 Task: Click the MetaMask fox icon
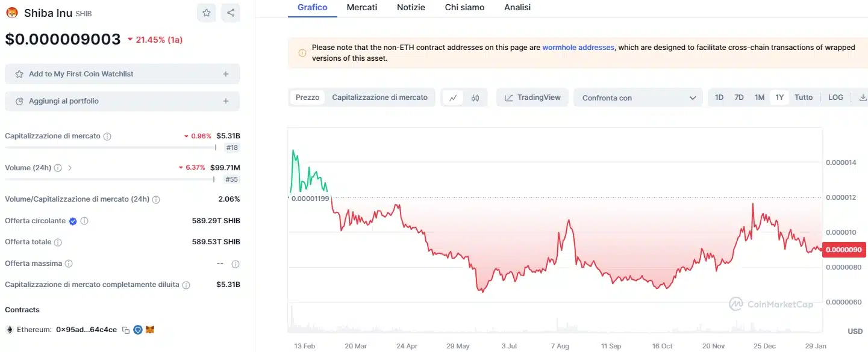point(150,330)
